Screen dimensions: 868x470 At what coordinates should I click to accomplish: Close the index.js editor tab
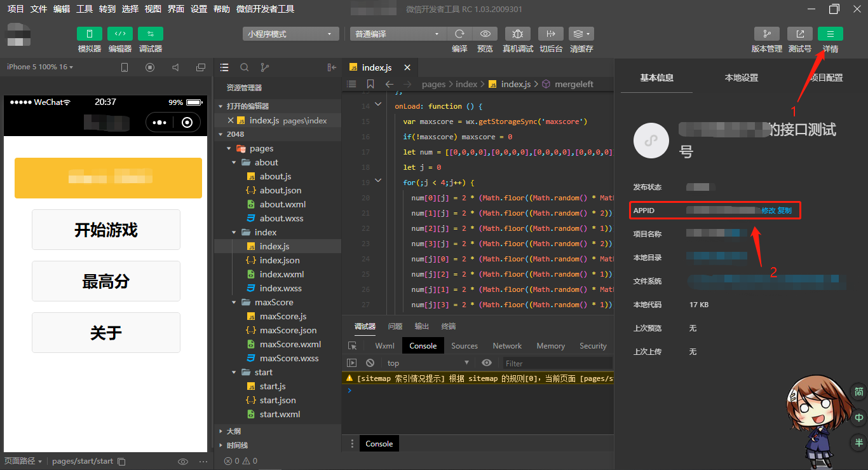[407, 67]
